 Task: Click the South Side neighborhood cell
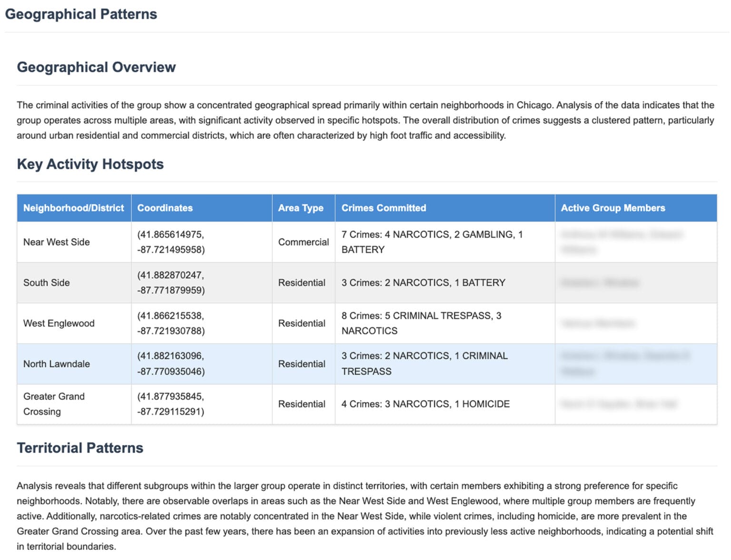click(46, 283)
